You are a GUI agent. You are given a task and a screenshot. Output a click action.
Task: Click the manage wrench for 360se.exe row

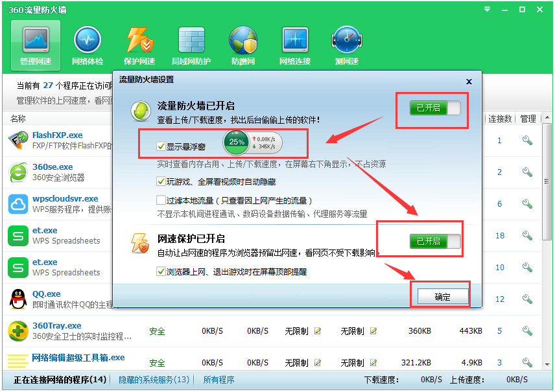tap(527, 172)
